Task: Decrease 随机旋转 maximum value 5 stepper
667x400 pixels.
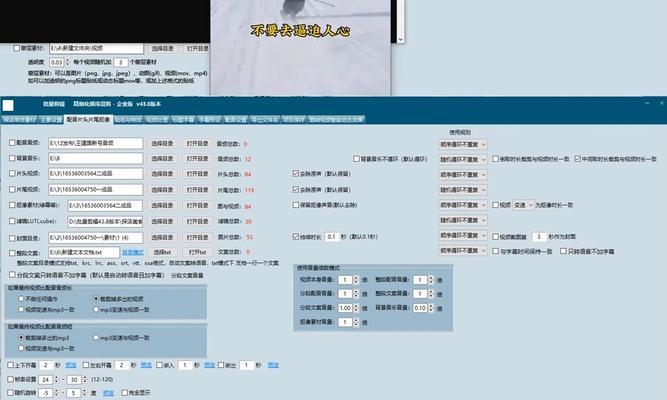Action: (84, 395)
